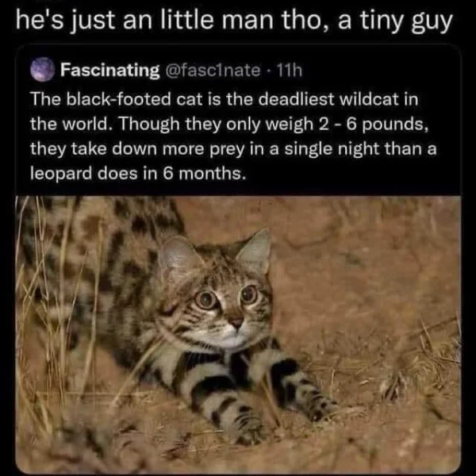Click "single night" in the tweet text
Screen dimensions: 476x476
click(x=332, y=149)
